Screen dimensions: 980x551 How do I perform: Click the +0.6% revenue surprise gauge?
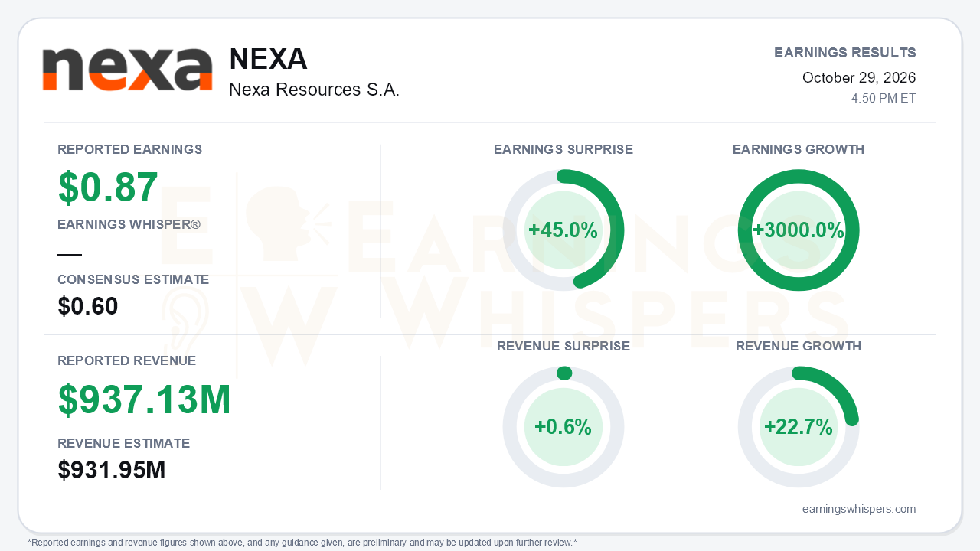click(563, 427)
